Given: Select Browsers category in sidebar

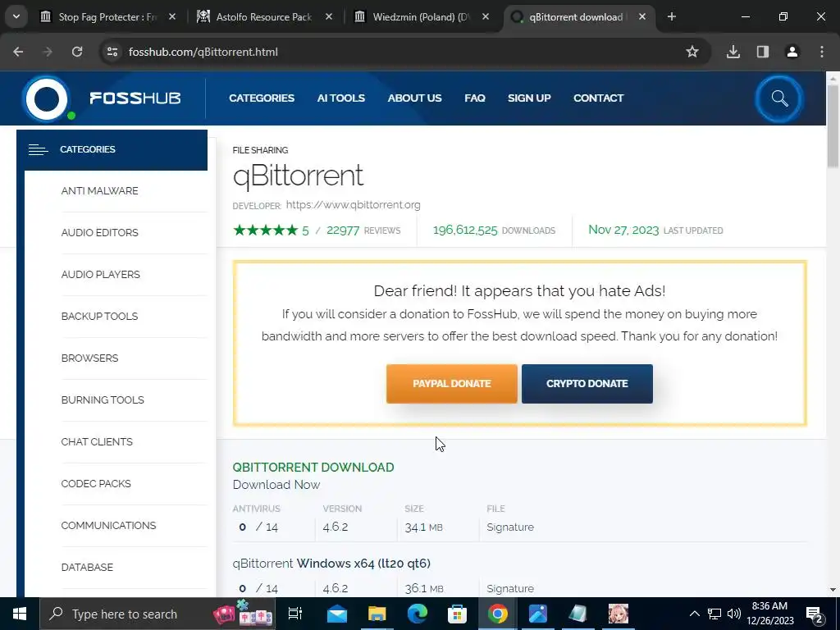Looking at the screenshot, I should [90, 358].
